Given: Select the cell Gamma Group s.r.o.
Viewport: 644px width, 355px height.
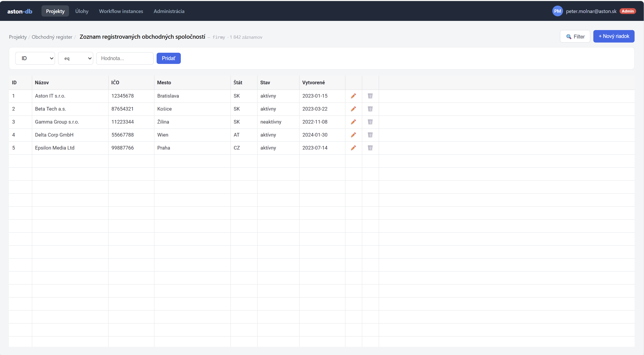Looking at the screenshot, I should point(70,122).
